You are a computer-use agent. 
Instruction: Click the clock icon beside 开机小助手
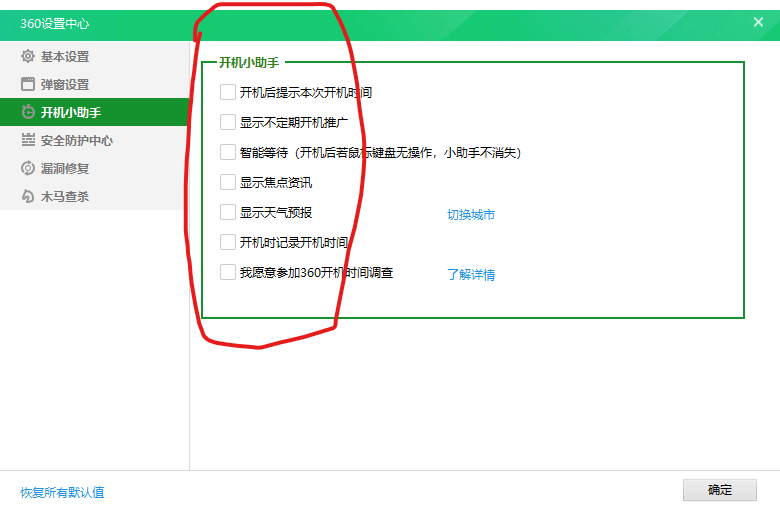point(28,112)
